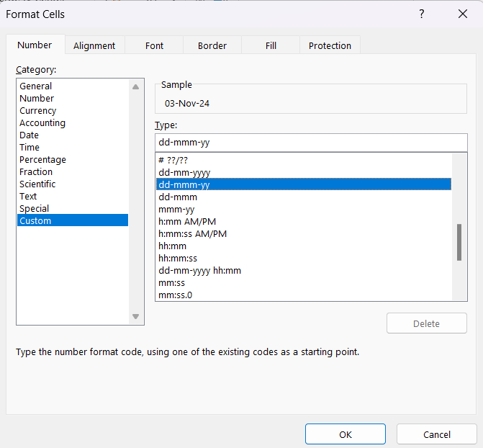
Task: Select the dd-mm-yyyy hh:mm format
Action: point(304,270)
